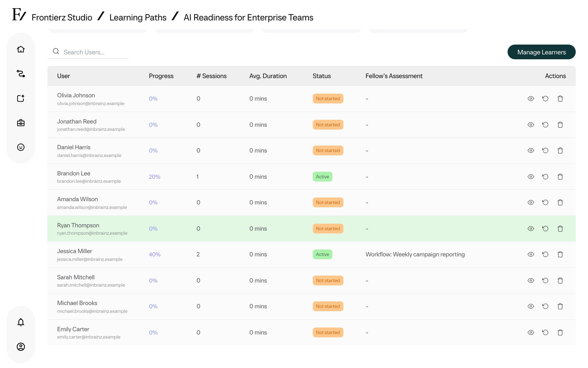Reset progress for Jonathan Reed
Viewport: 588px width, 368px height.
click(545, 125)
